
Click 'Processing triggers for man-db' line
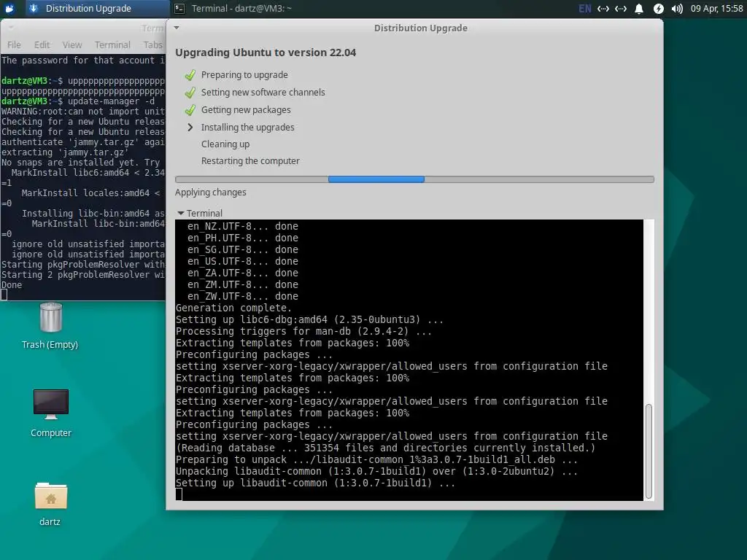(303, 332)
